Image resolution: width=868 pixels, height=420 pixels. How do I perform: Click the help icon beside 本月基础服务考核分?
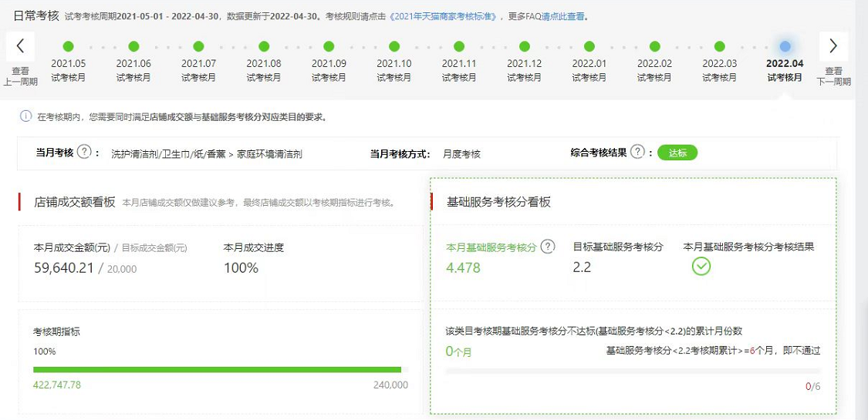(548, 247)
